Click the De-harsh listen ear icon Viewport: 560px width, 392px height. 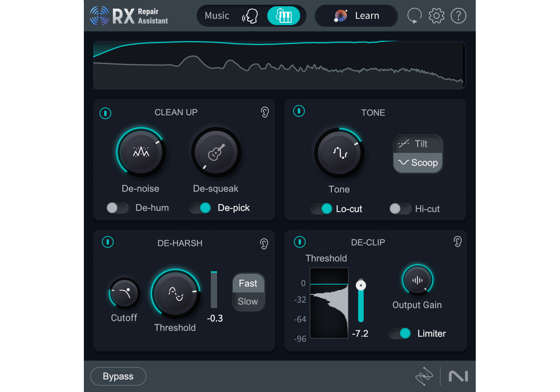tap(264, 244)
